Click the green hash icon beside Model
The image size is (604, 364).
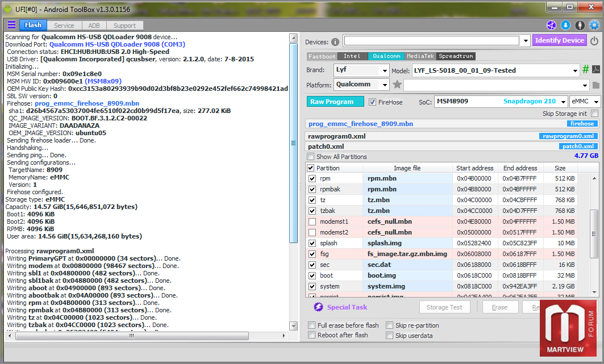[585, 69]
